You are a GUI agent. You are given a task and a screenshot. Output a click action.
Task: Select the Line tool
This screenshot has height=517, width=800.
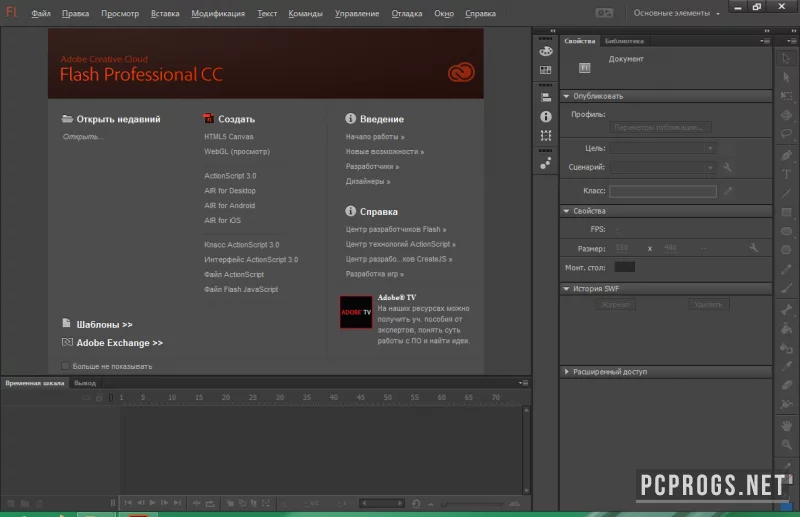(786, 193)
